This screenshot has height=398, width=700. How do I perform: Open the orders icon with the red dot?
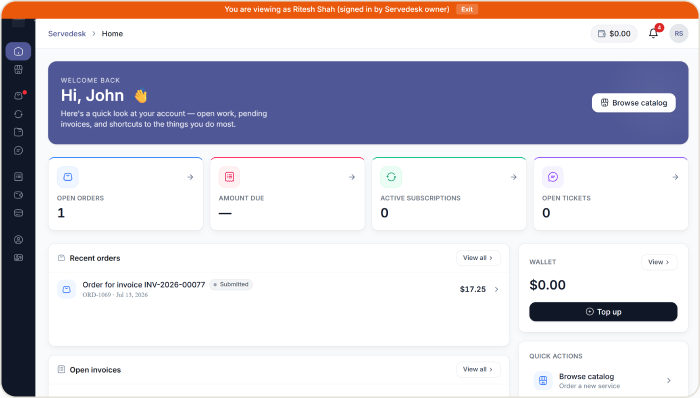18,96
